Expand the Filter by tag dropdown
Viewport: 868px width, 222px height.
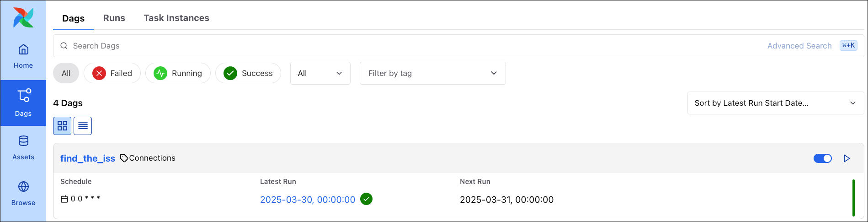(x=432, y=73)
